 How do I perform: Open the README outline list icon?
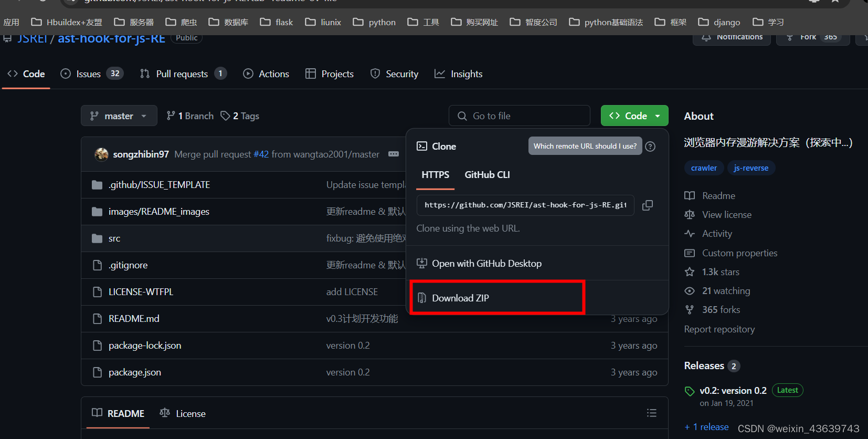[652, 413]
